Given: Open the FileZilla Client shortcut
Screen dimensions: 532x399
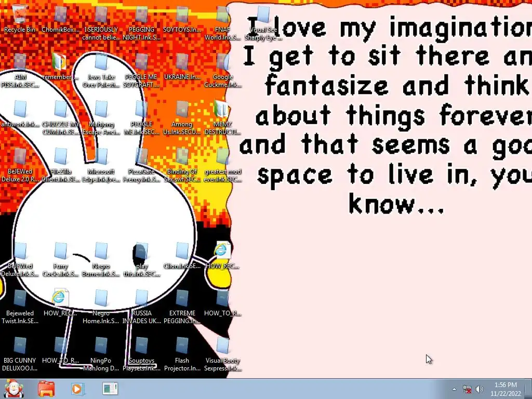Looking at the screenshot, I should (x=60, y=165).
